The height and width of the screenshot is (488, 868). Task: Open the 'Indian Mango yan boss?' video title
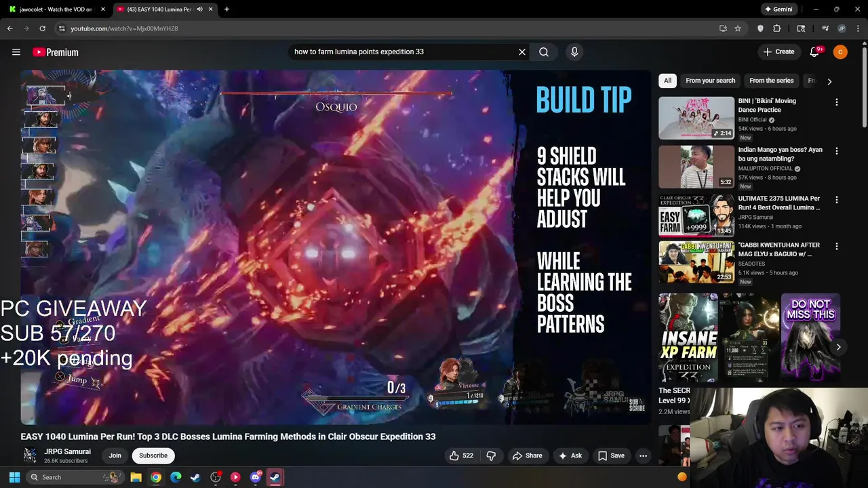(780, 154)
